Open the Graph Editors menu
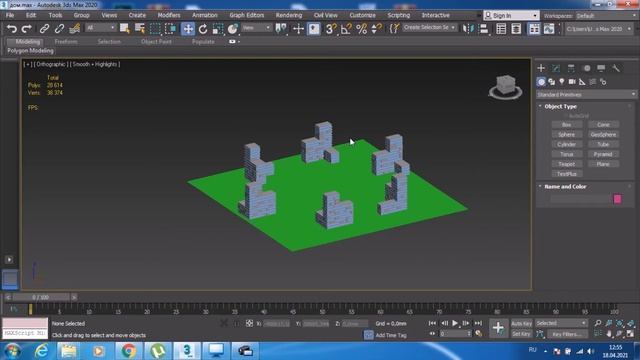Screen dimensions: 640x360 pos(247,15)
